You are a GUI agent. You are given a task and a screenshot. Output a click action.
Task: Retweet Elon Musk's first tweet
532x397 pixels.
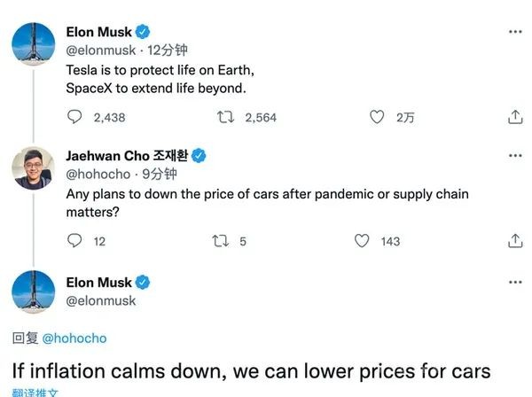[225, 117]
